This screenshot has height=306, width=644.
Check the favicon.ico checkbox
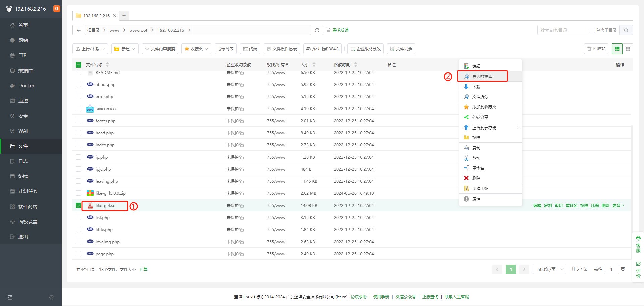click(x=78, y=108)
